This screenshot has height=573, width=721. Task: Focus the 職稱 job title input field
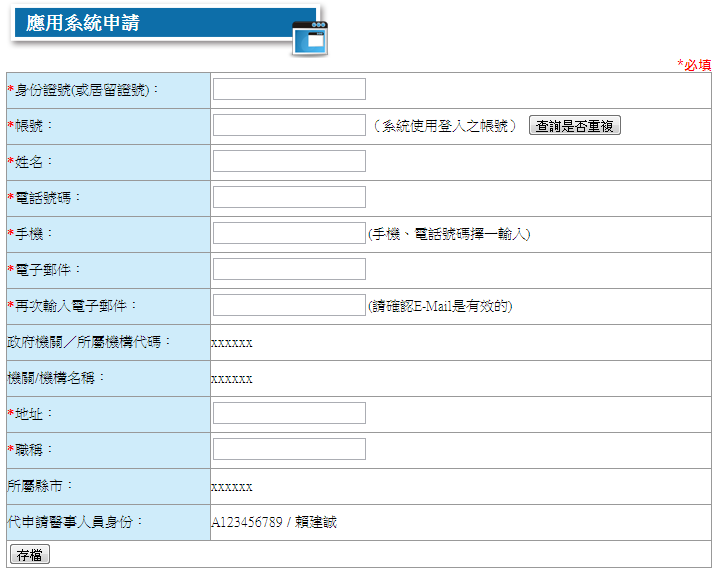[289, 449]
